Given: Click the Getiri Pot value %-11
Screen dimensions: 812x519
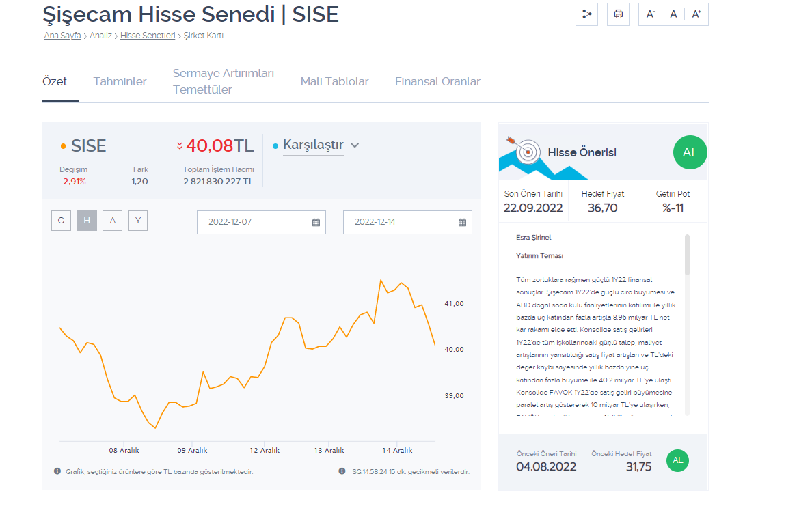Looking at the screenshot, I should click(x=673, y=208).
